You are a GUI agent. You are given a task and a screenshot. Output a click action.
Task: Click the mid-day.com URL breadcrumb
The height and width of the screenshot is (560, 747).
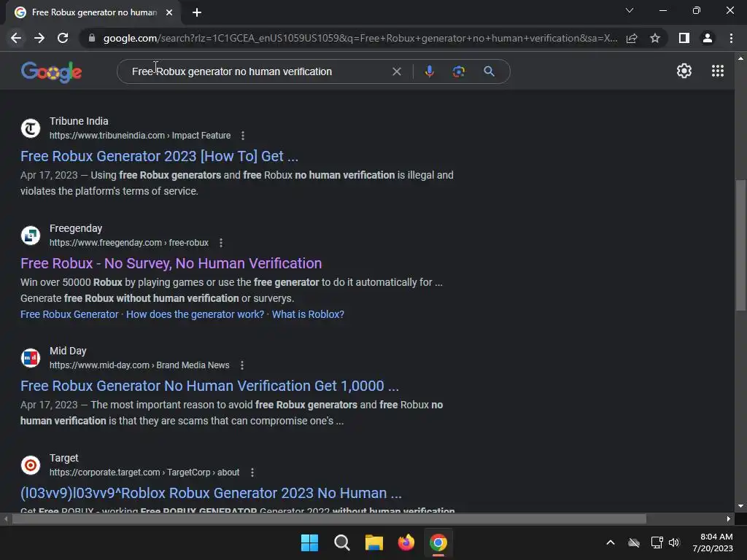point(139,365)
